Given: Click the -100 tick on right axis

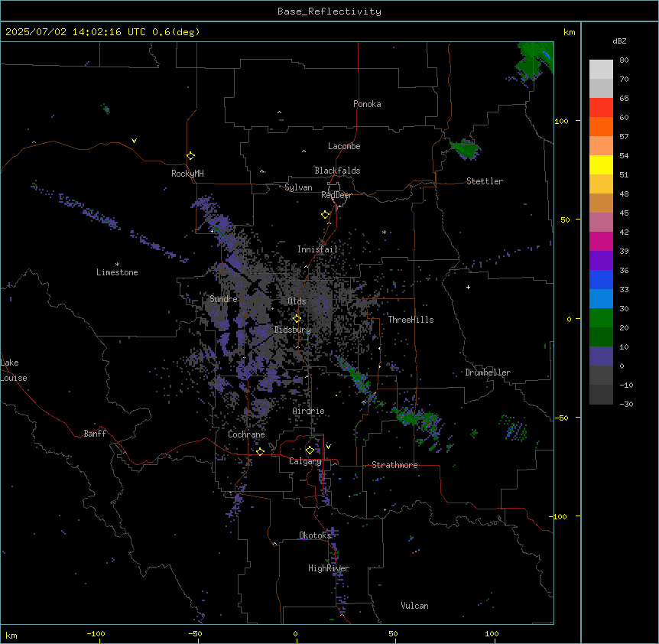Looking at the screenshot, I should (559, 516).
